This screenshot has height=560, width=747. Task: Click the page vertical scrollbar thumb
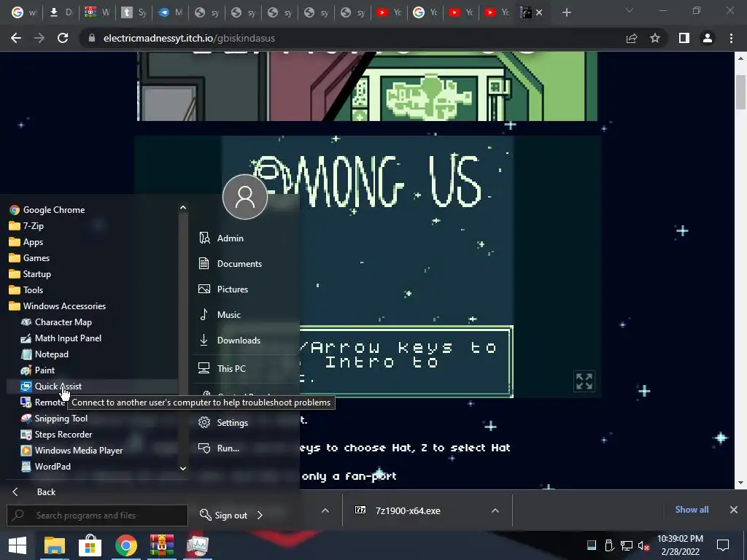click(x=740, y=92)
